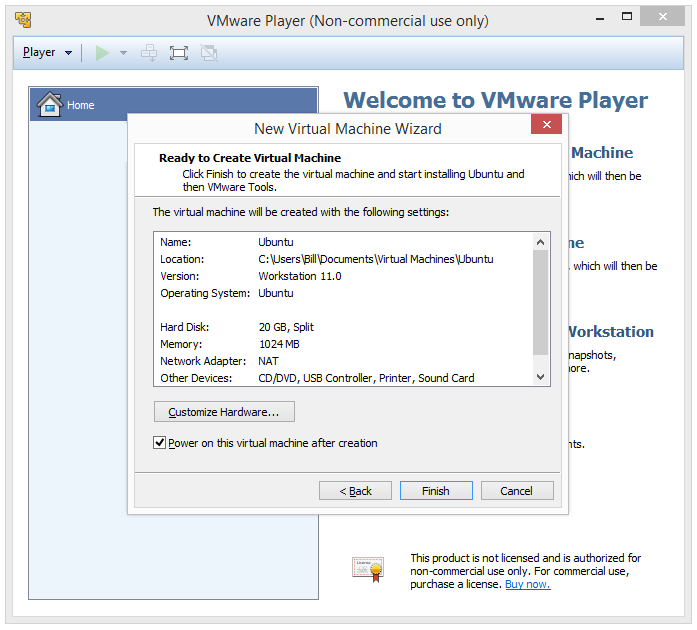Click the green Power On play icon

[102, 53]
